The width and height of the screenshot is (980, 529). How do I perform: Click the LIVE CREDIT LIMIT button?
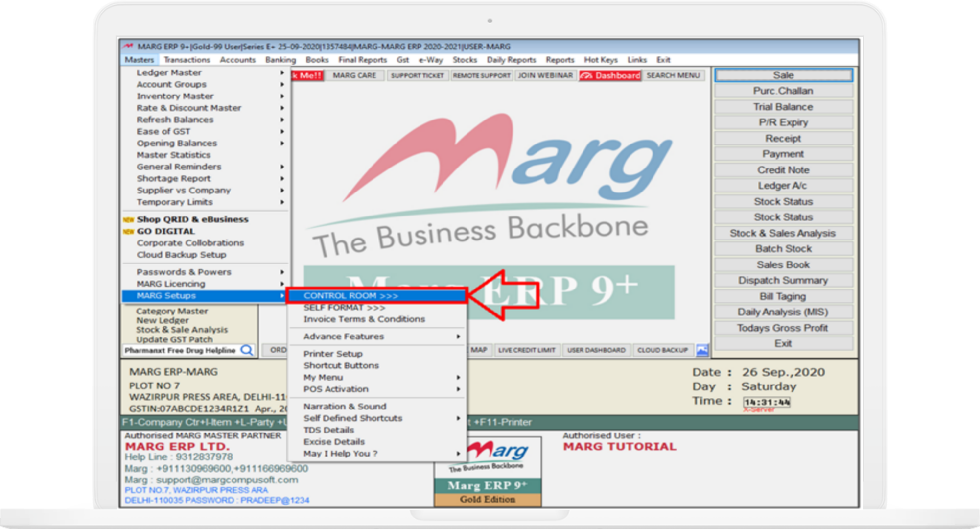(526, 350)
